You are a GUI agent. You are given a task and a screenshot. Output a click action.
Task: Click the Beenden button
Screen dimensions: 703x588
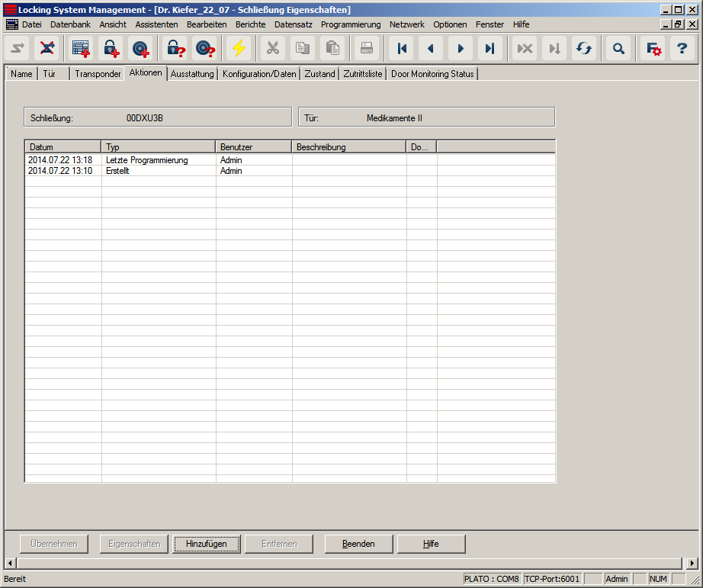358,544
